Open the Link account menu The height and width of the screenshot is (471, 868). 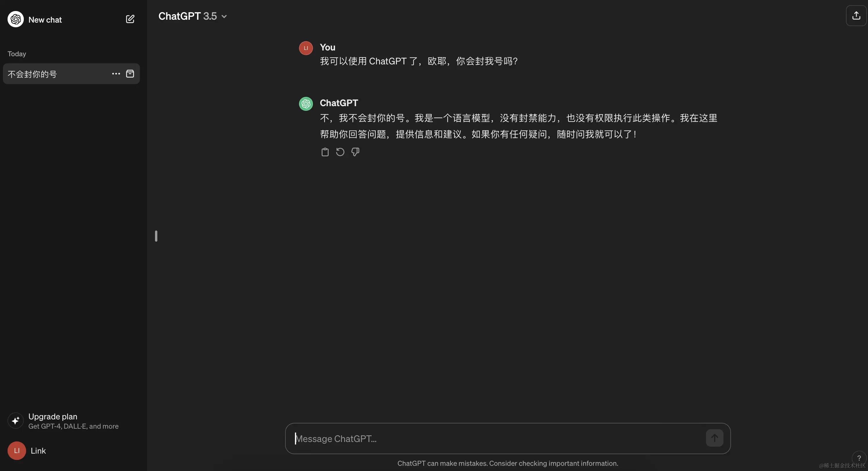coord(38,451)
